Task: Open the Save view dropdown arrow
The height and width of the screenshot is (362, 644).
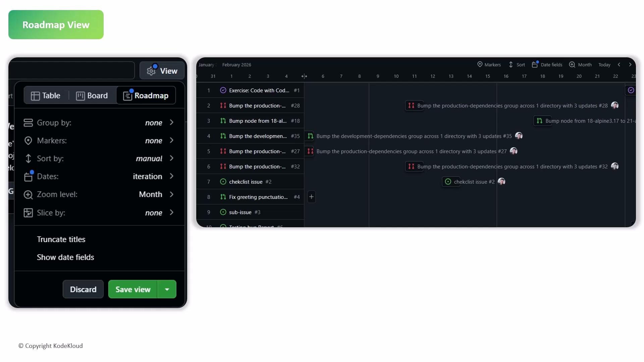Action: [x=167, y=289]
